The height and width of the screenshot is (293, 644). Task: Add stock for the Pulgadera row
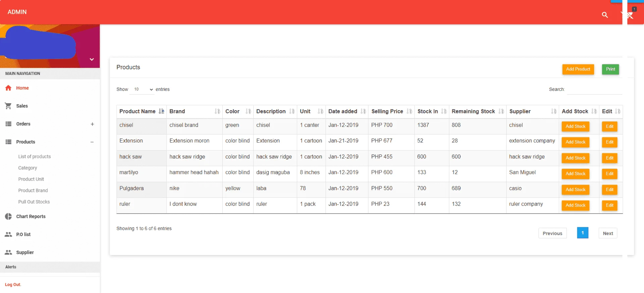[x=576, y=190]
